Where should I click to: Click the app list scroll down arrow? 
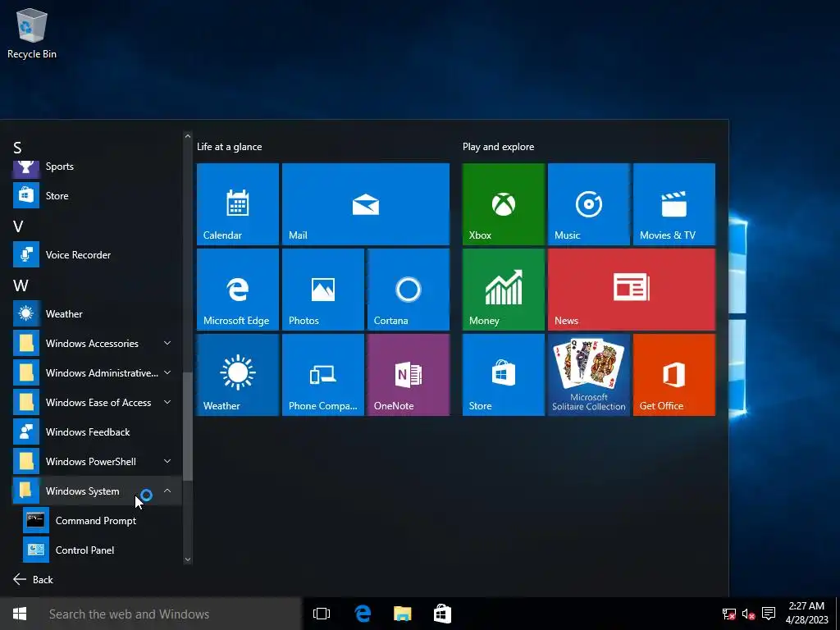188,559
